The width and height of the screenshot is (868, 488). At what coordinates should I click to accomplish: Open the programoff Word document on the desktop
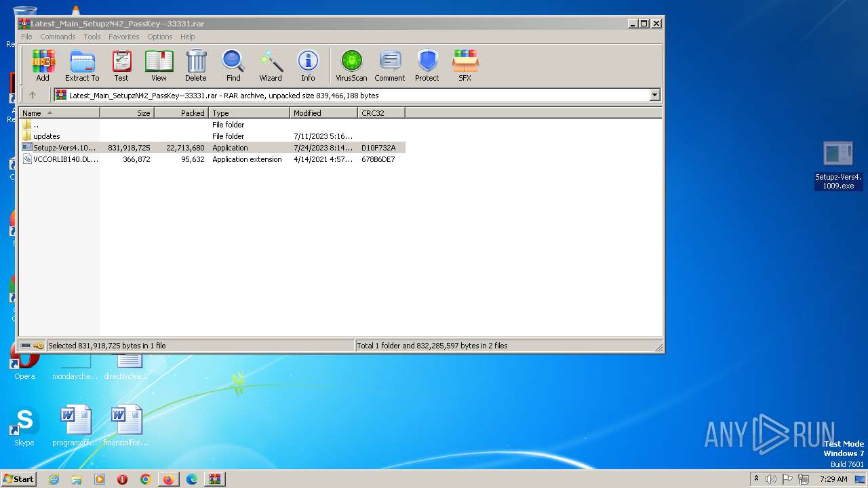75,426
